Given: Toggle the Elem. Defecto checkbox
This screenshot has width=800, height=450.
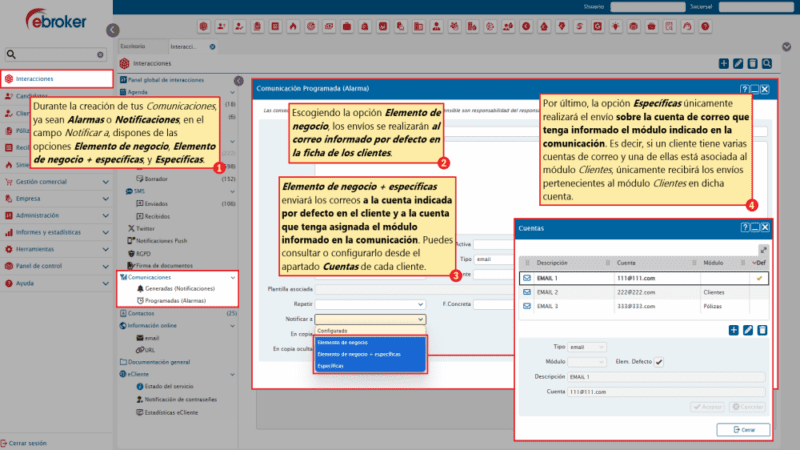Looking at the screenshot, I should point(659,362).
